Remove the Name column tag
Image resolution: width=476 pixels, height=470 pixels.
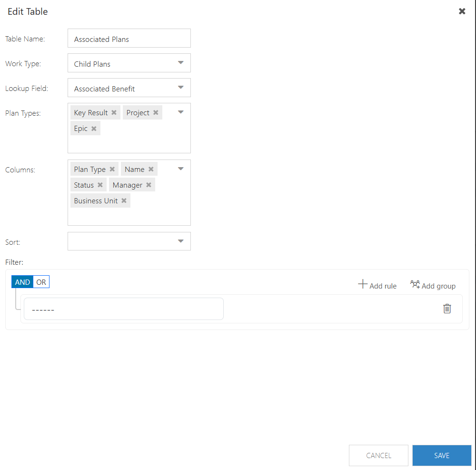pyautogui.click(x=151, y=169)
